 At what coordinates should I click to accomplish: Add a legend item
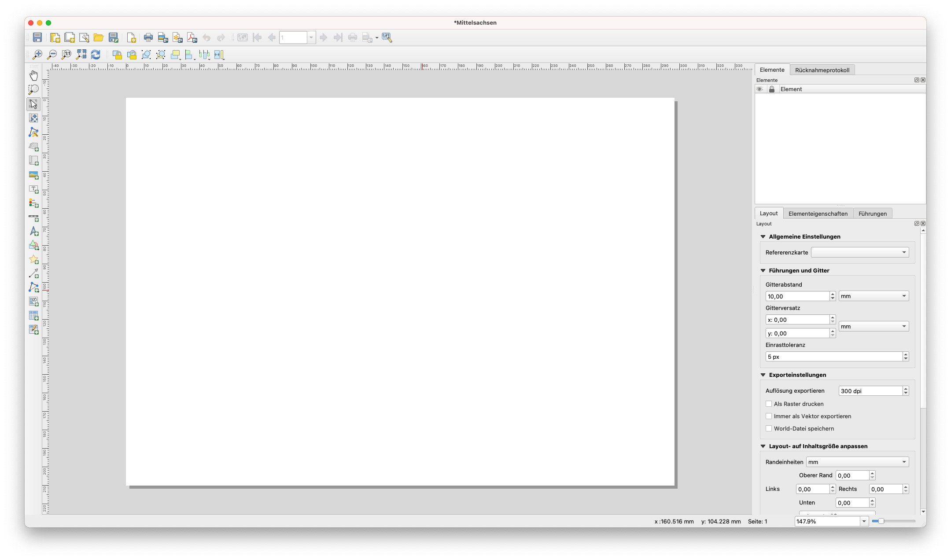point(33,203)
